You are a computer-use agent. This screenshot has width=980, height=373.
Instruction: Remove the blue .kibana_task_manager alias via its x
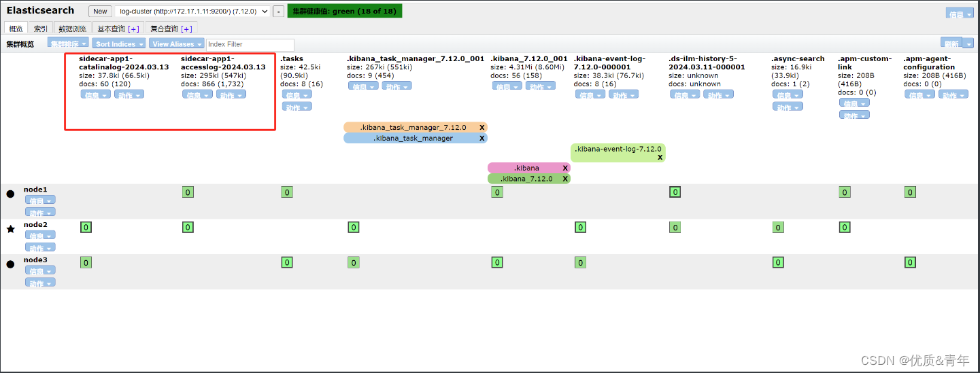coord(481,138)
